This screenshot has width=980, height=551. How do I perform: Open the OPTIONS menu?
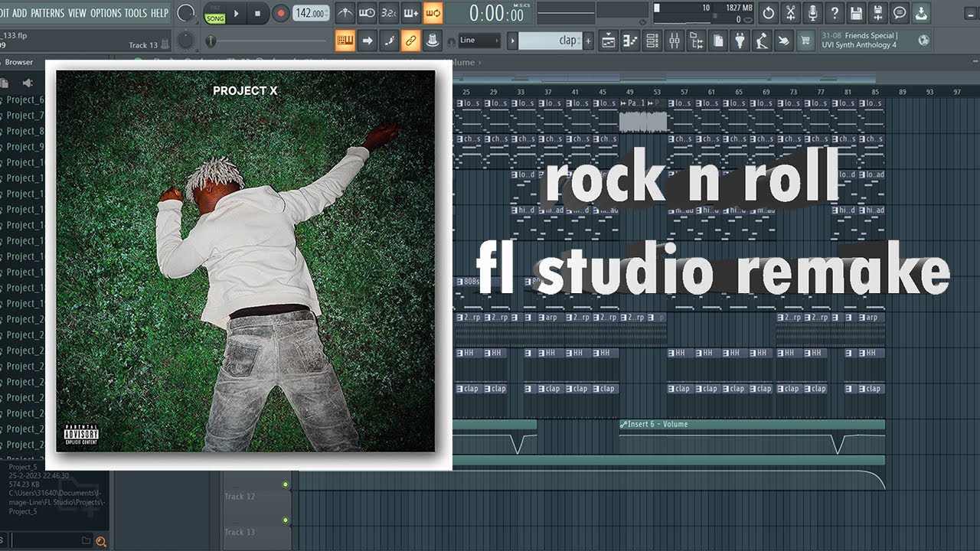[x=106, y=13]
